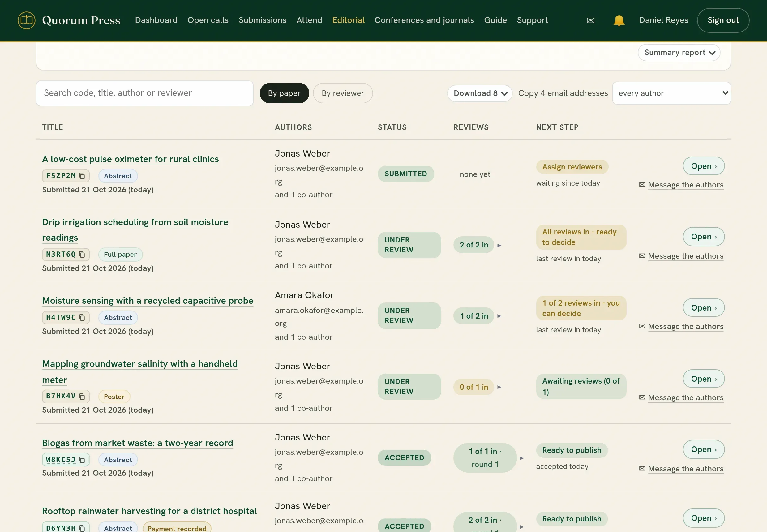Switch to By paper view

click(x=284, y=93)
